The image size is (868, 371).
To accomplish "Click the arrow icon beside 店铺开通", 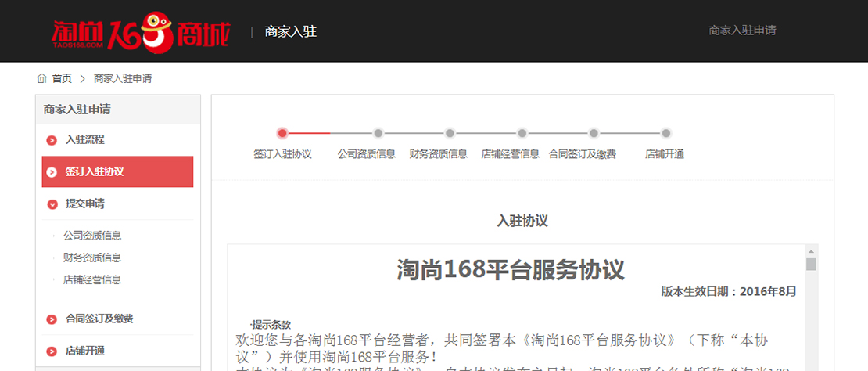I will point(52,351).
